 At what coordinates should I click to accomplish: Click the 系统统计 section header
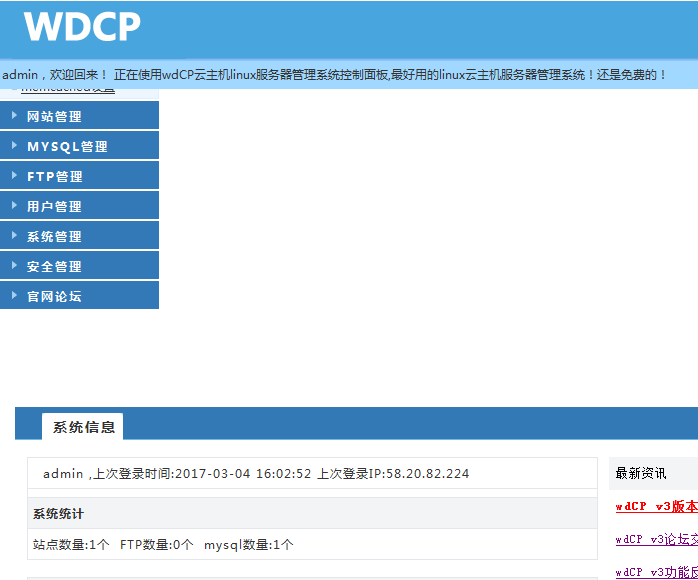312,514
